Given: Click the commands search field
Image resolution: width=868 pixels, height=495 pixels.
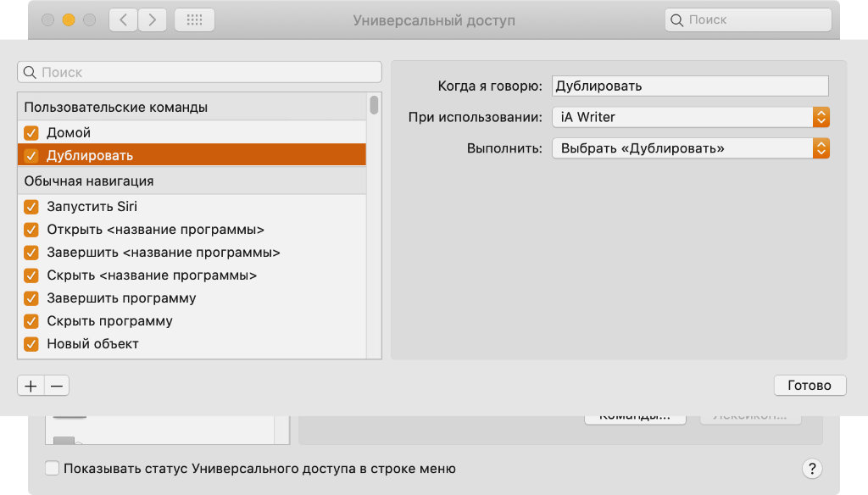Looking at the screenshot, I should [199, 72].
